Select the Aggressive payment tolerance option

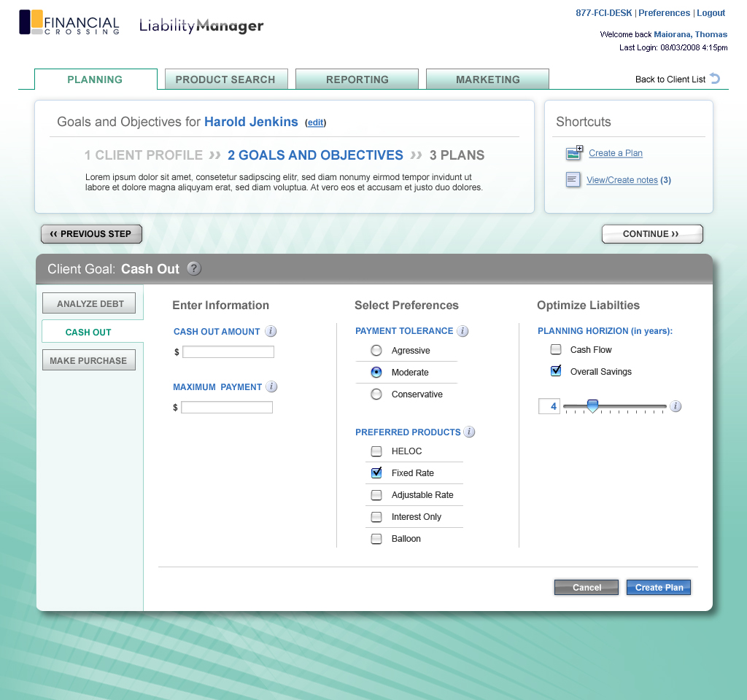coord(376,351)
